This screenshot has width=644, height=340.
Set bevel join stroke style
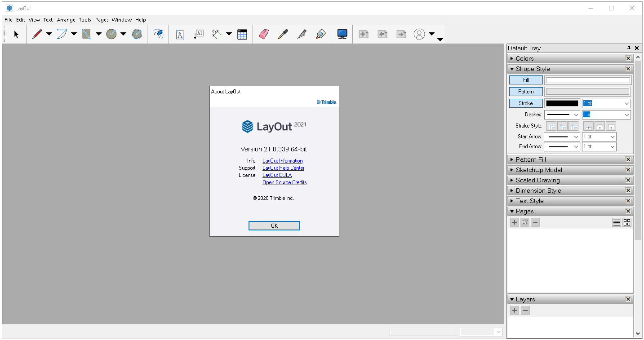(573, 126)
